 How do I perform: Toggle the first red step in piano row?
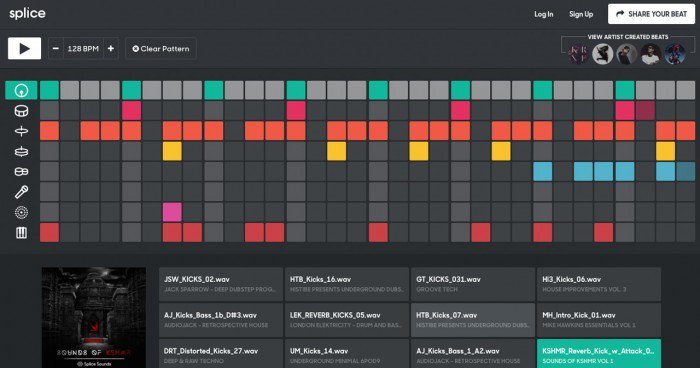(x=49, y=233)
